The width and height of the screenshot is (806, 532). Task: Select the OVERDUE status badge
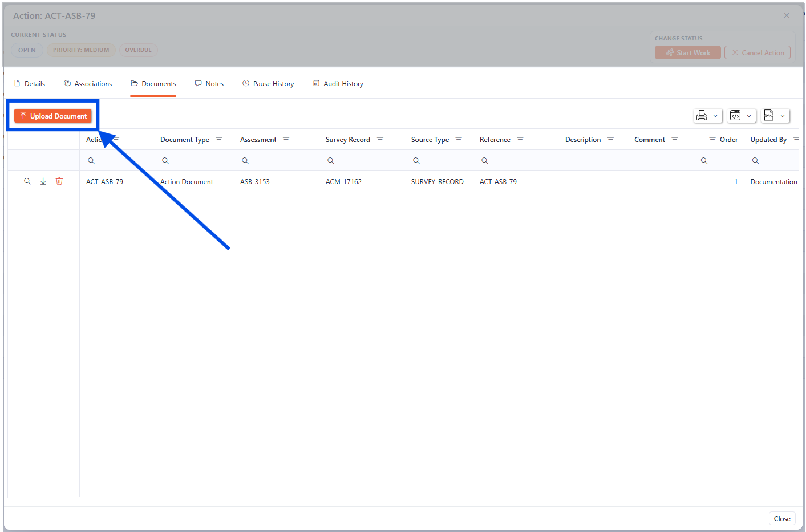coord(138,50)
